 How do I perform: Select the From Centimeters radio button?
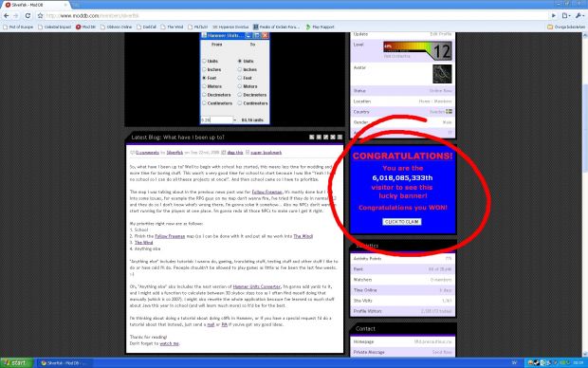point(204,103)
